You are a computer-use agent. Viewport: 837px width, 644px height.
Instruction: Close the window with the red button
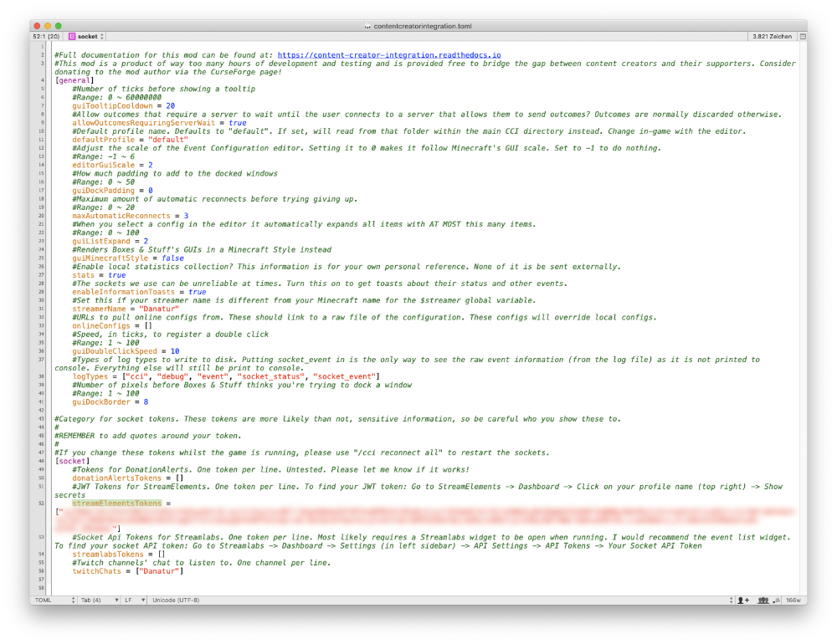point(37,26)
